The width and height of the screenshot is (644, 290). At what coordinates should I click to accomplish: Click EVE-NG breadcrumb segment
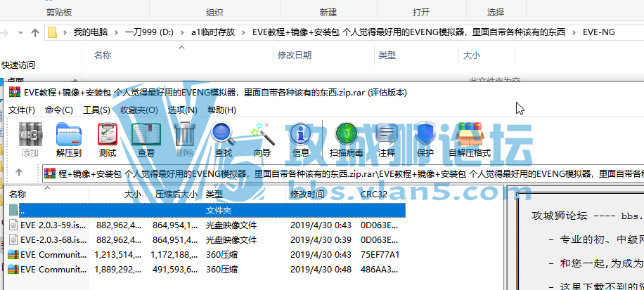[x=599, y=32]
